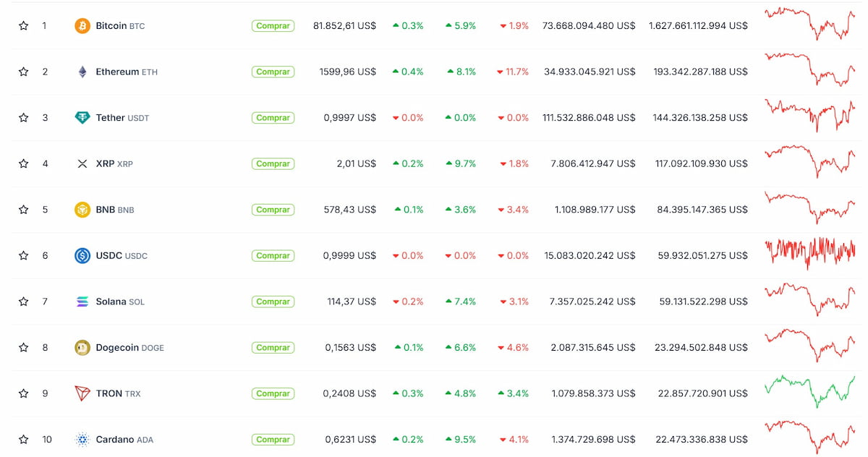This screenshot has height=457, width=868.
Task: Click Ethereum's 11.7% weekly drop
Action: coord(513,72)
